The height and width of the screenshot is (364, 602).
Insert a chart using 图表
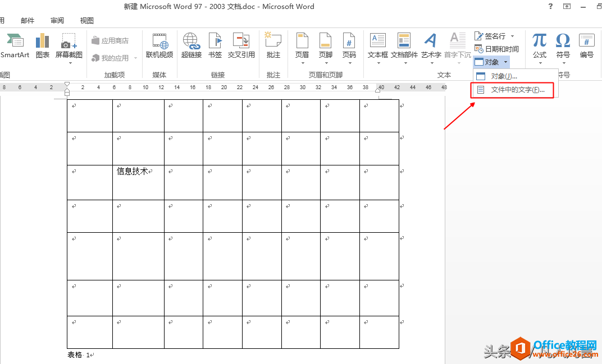pyautogui.click(x=42, y=45)
